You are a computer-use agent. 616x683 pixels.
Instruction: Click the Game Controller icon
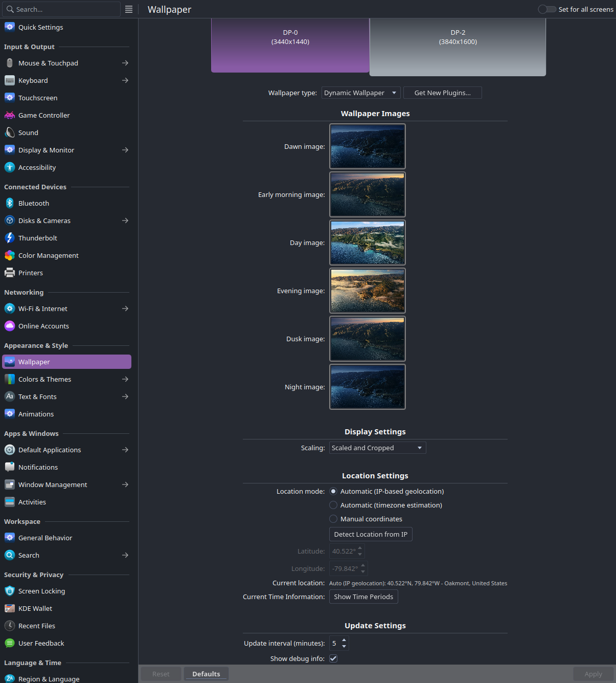(10, 115)
